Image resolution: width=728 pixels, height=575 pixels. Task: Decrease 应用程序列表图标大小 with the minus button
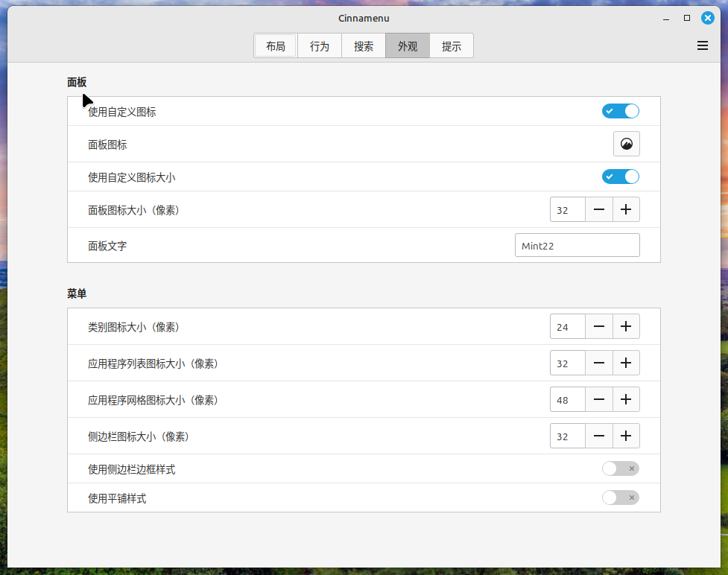point(599,363)
